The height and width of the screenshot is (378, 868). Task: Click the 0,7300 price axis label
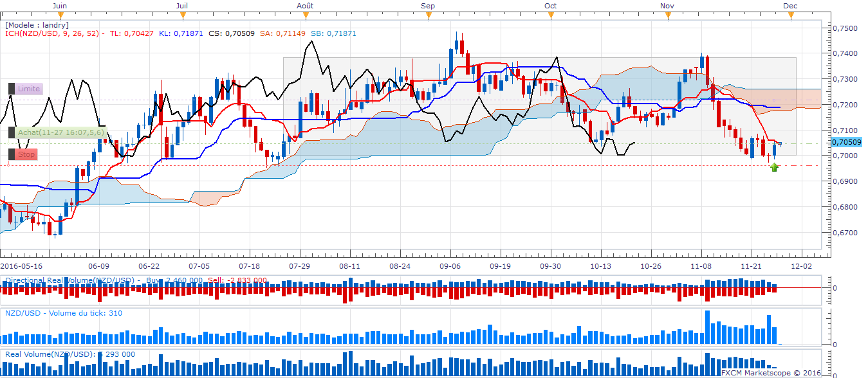tap(844, 79)
